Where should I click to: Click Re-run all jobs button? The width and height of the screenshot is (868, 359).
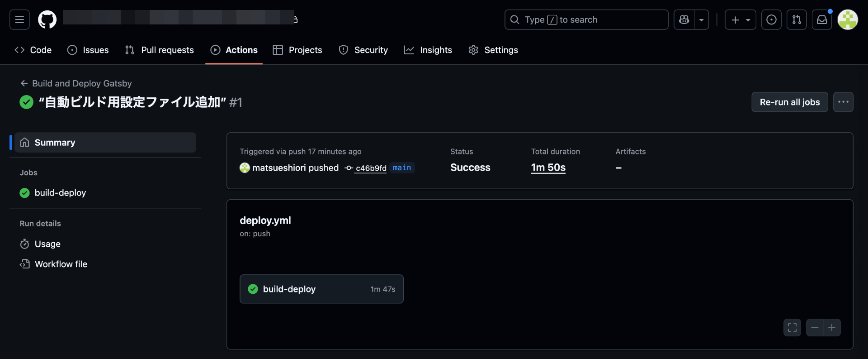tap(790, 102)
